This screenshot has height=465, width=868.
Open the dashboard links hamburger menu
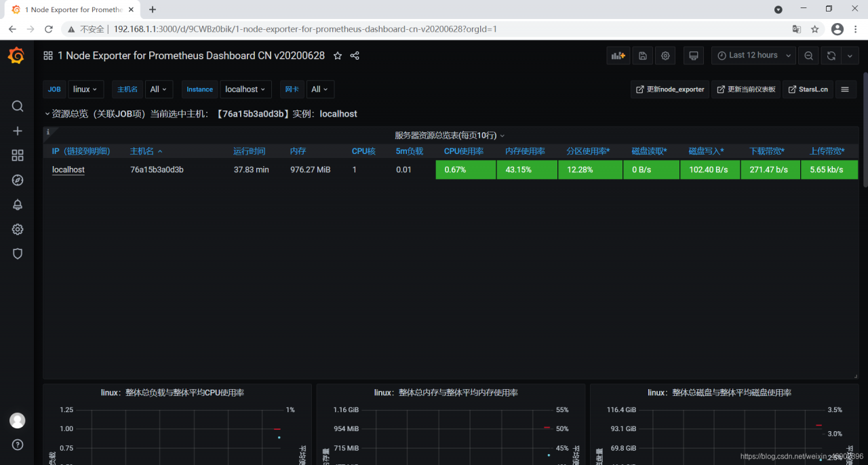coord(845,89)
